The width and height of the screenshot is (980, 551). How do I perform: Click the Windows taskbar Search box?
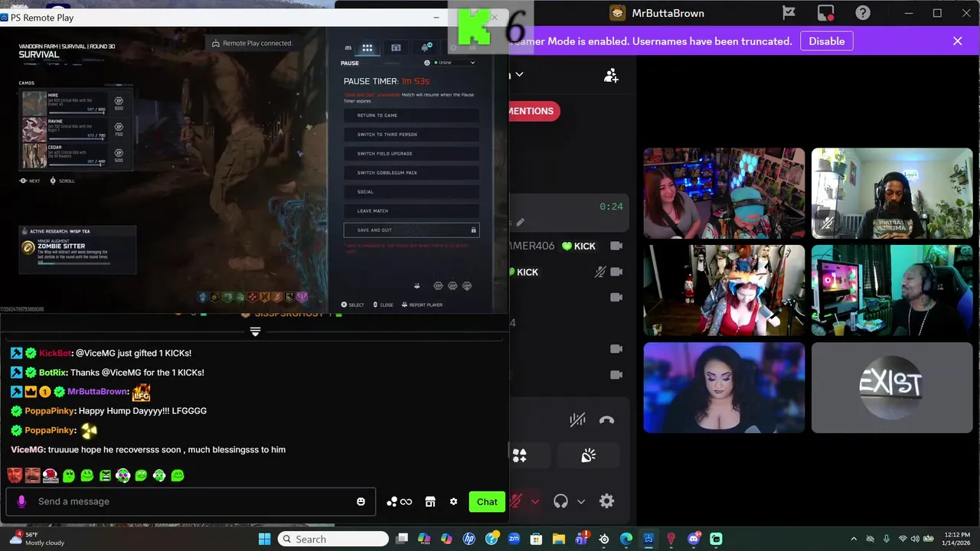333,539
